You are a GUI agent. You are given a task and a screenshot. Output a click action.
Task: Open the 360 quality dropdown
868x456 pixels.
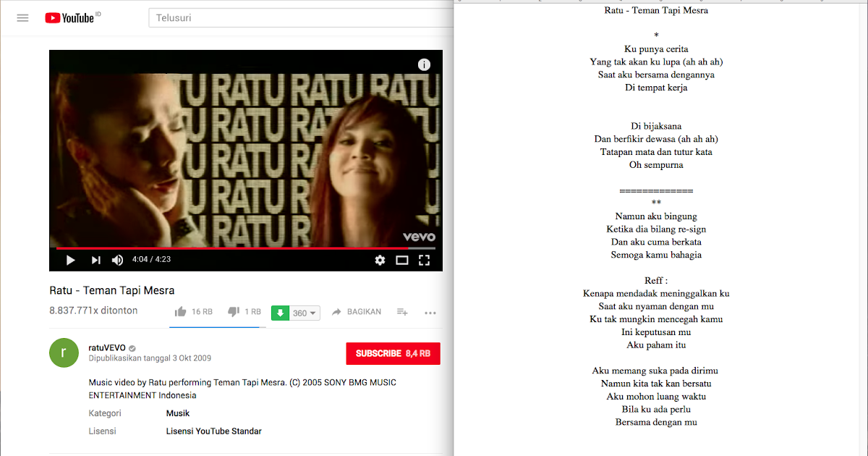pos(305,313)
